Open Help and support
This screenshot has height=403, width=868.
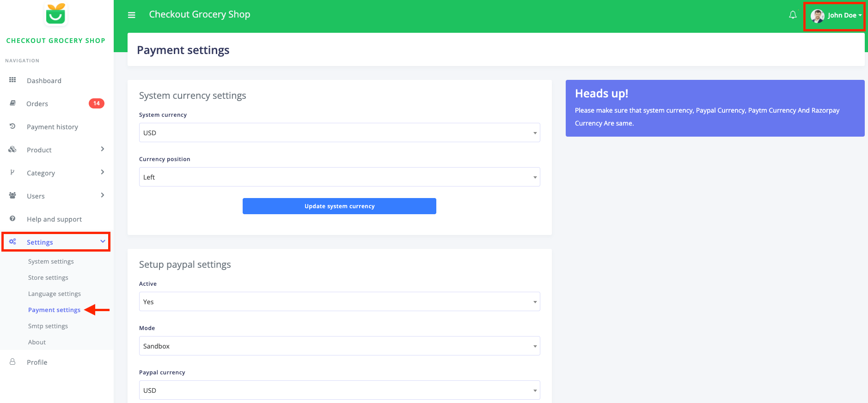click(54, 219)
